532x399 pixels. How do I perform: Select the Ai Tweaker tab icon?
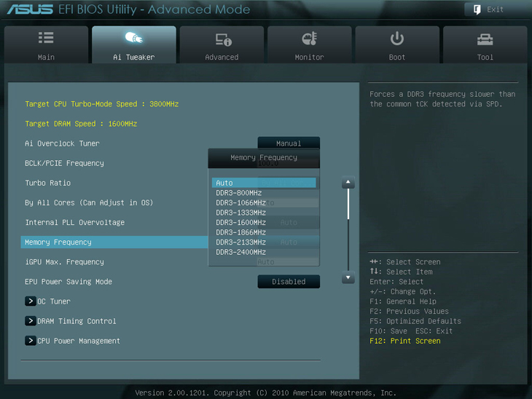(133, 38)
